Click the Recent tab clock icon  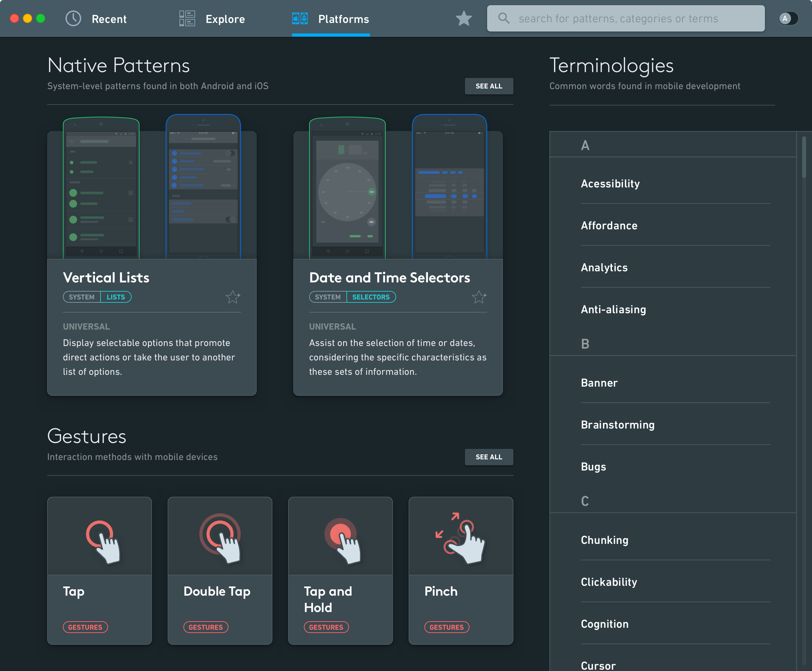coord(74,18)
